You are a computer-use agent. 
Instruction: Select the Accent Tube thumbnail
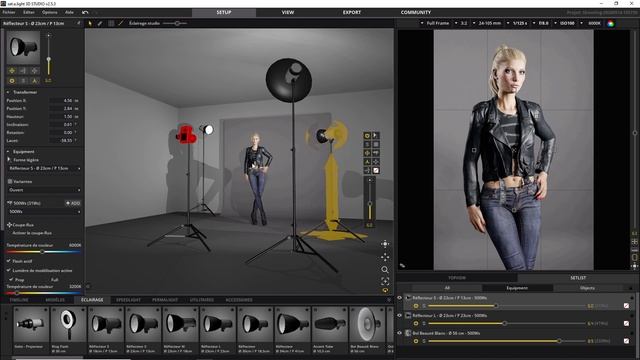[x=329, y=330]
